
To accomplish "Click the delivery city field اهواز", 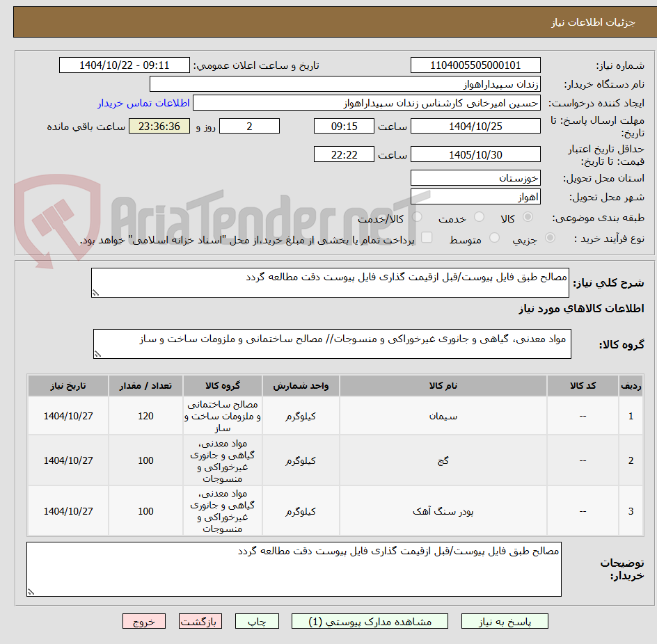I will tap(475, 197).
